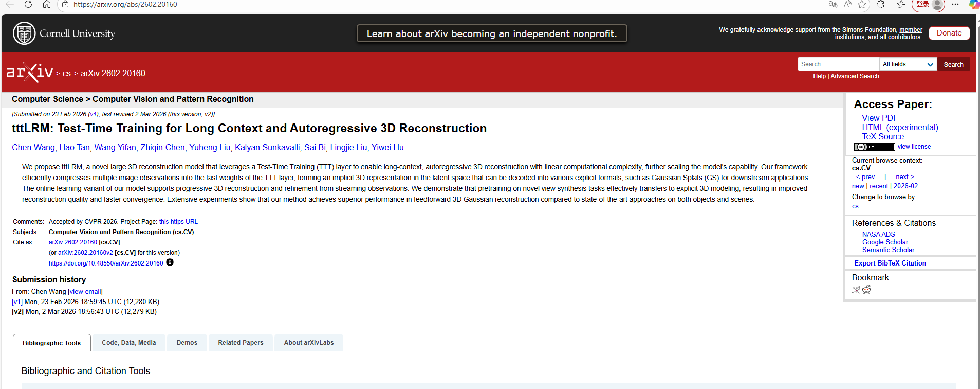Open the View PDF link
This screenshot has height=389, width=980.
point(879,118)
